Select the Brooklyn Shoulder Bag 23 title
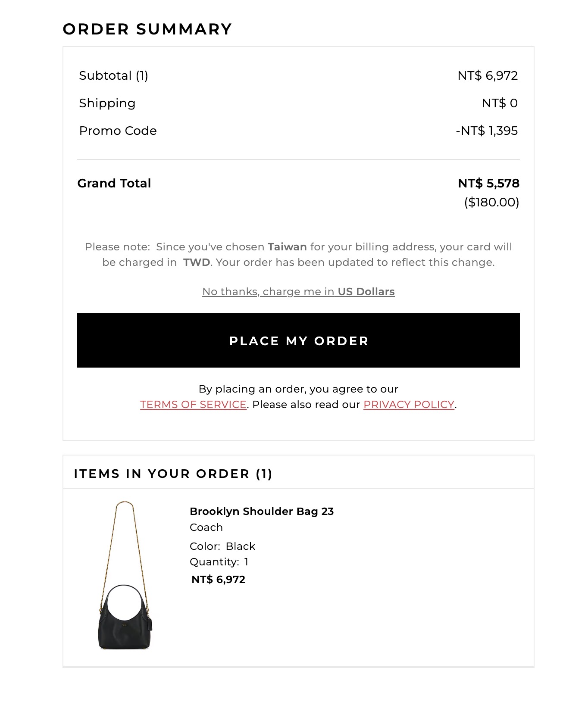Screen dimensions: 588x705 tap(262, 512)
